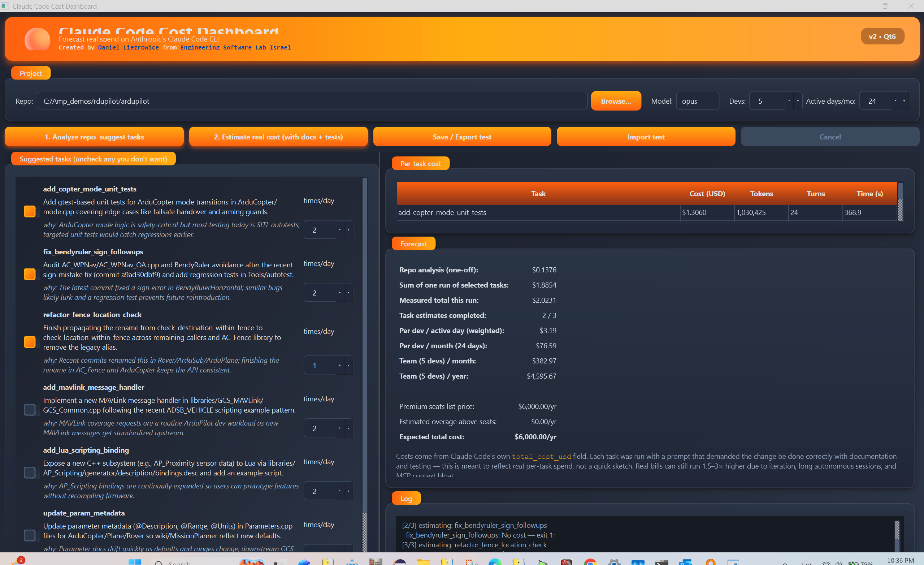Image resolution: width=924 pixels, height=565 pixels.
Task: Click the Task column header
Action: pos(538,194)
